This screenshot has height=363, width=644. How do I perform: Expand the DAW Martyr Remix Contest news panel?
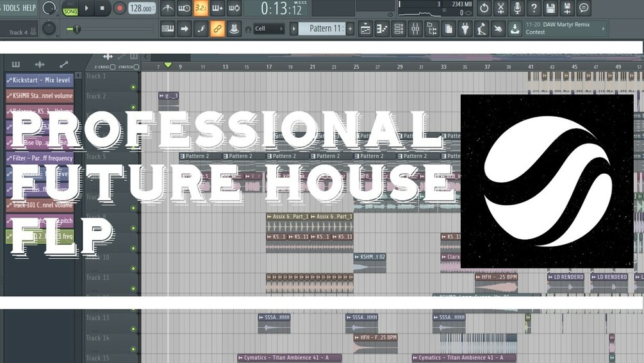point(604,29)
